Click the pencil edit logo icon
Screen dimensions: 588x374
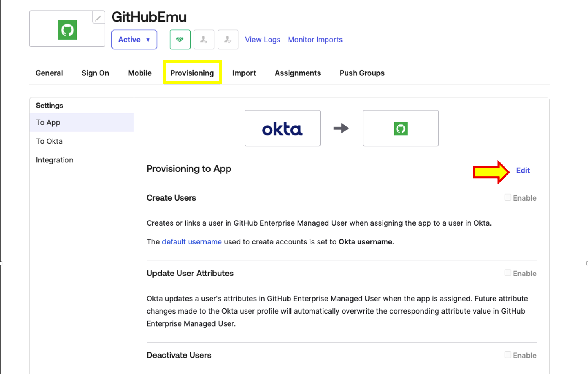coord(98,18)
